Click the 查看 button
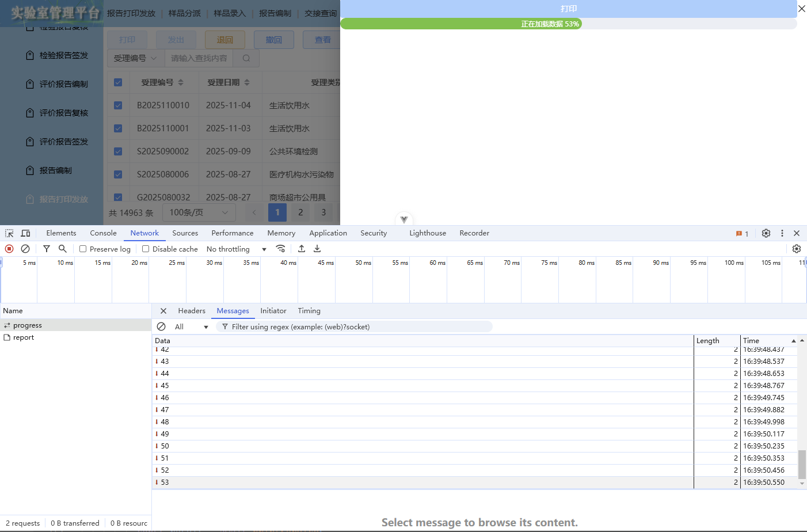 click(322, 39)
